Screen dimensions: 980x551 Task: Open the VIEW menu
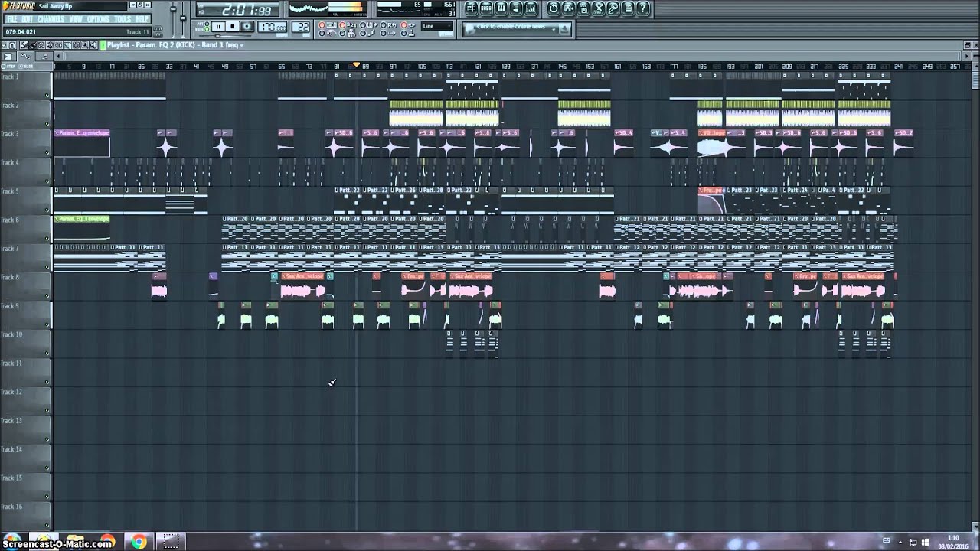point(76,19)
